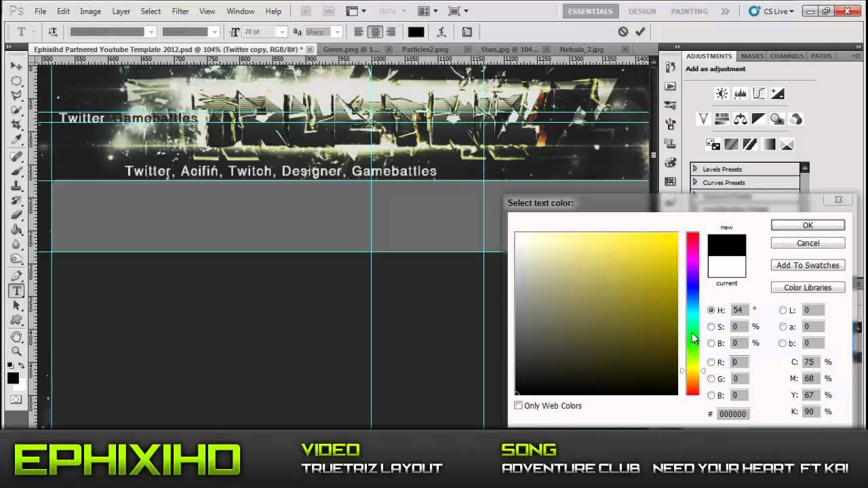The height and width of the screenshot is (488, 868).
Task: Open the Image menu
Action: pyautogui.click(x=90, y=12)
